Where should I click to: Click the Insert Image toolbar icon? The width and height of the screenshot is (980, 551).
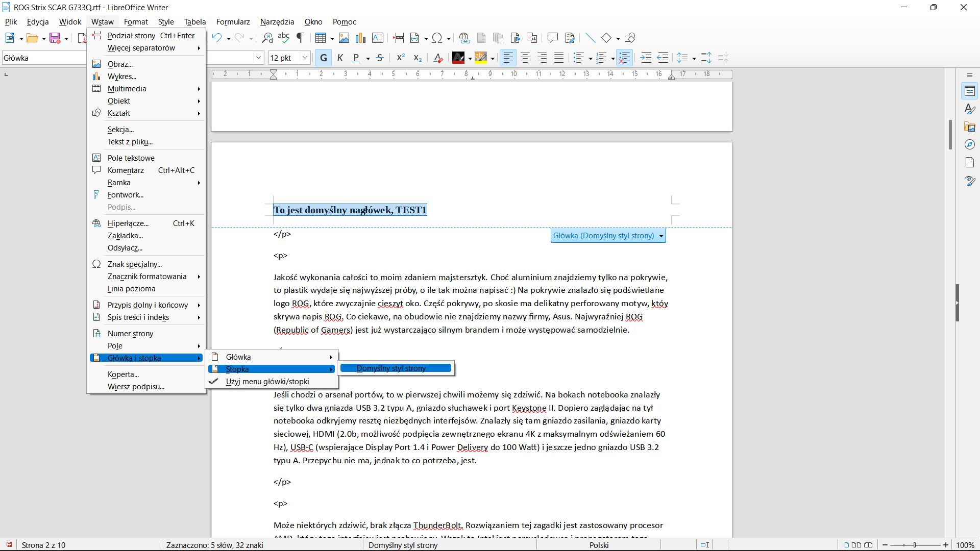coord(344,38)
